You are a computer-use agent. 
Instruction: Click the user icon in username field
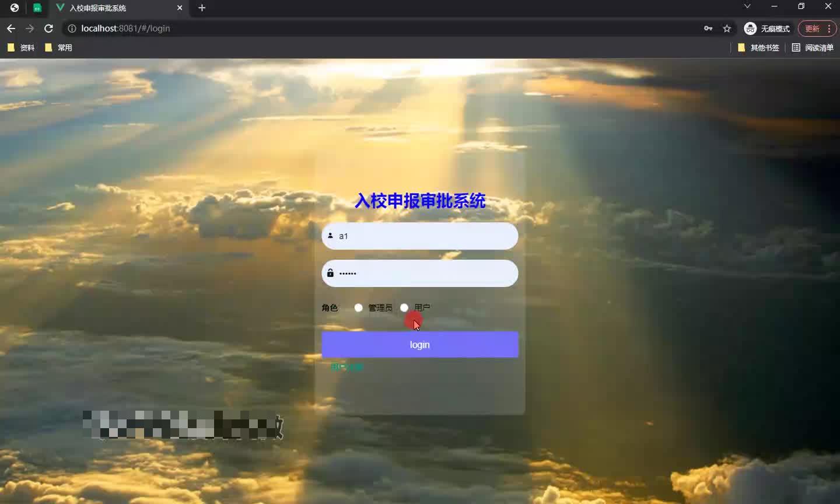tap(330, 236)
